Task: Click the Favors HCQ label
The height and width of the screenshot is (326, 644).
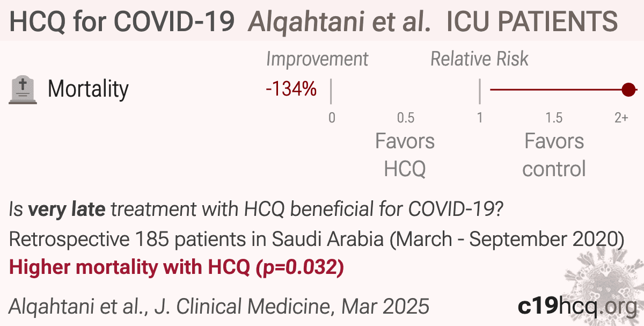Action: pyautogui.click(x=405, y=155)
